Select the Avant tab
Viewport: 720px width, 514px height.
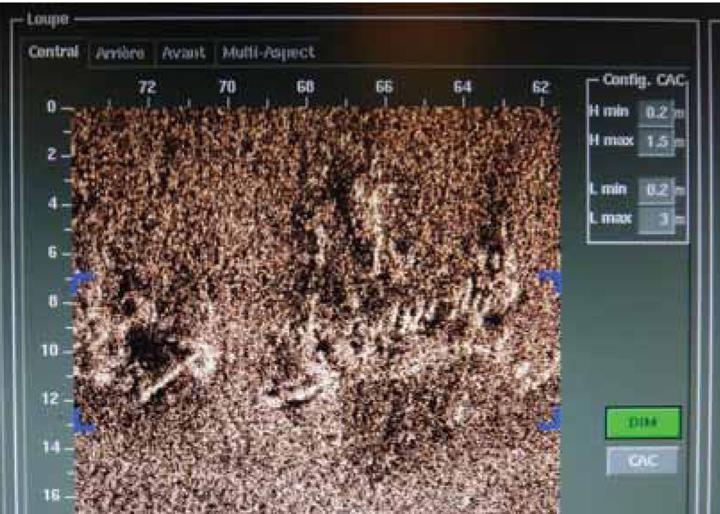pyautogui.click(x=185, y=53)
